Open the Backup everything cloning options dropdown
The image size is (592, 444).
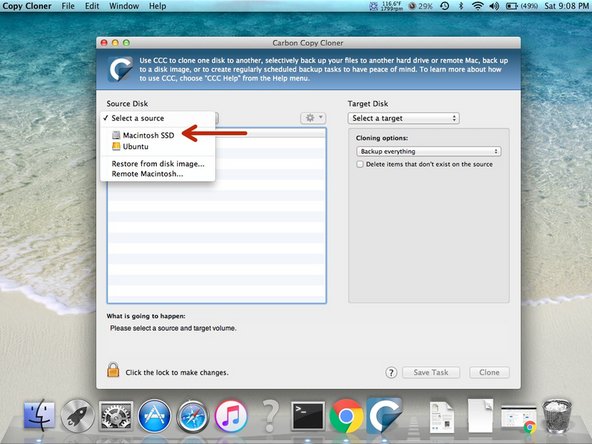[429, 151]
